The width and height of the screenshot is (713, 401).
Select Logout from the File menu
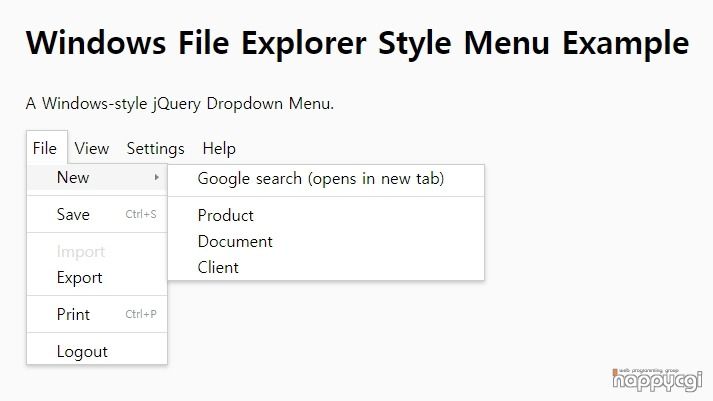coord(97,351)
